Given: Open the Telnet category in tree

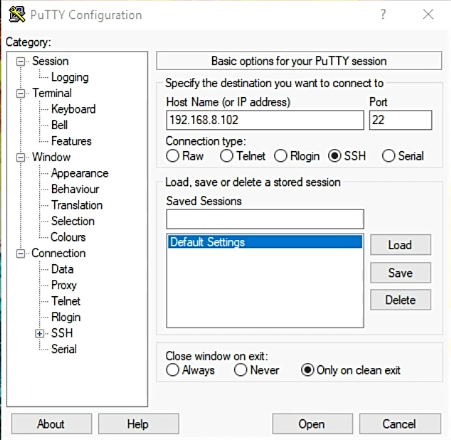Looking at the screenshot, I should [66, 301].
